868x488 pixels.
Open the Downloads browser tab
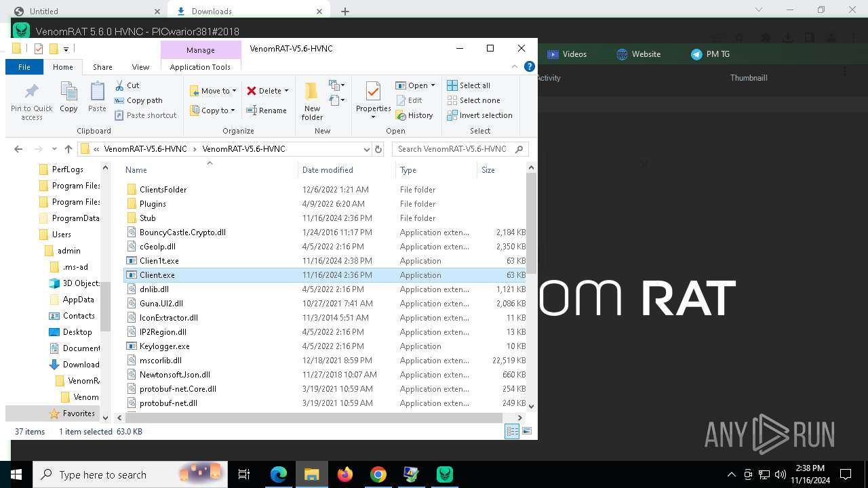coord(247,11)
